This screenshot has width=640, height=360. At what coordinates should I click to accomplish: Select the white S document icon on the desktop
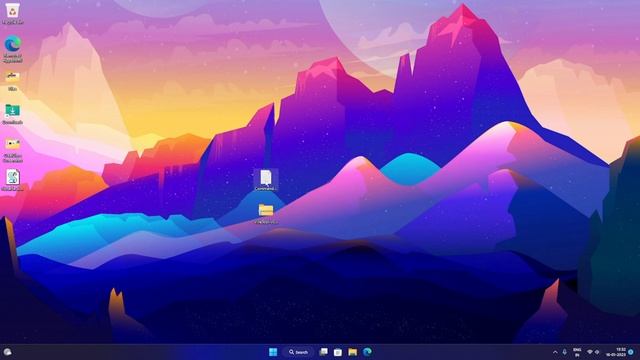[x=13, y=180]
